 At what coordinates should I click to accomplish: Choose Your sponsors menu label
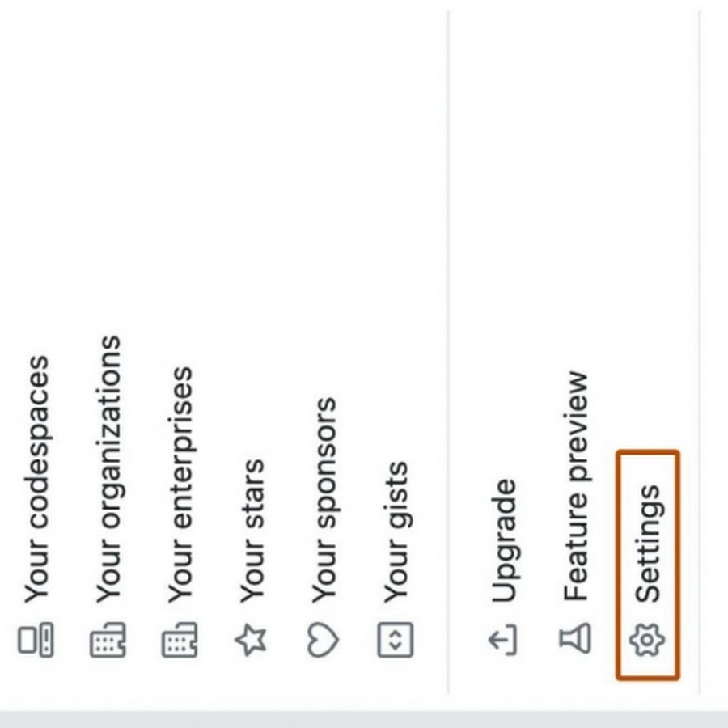(x=324, y=499)
